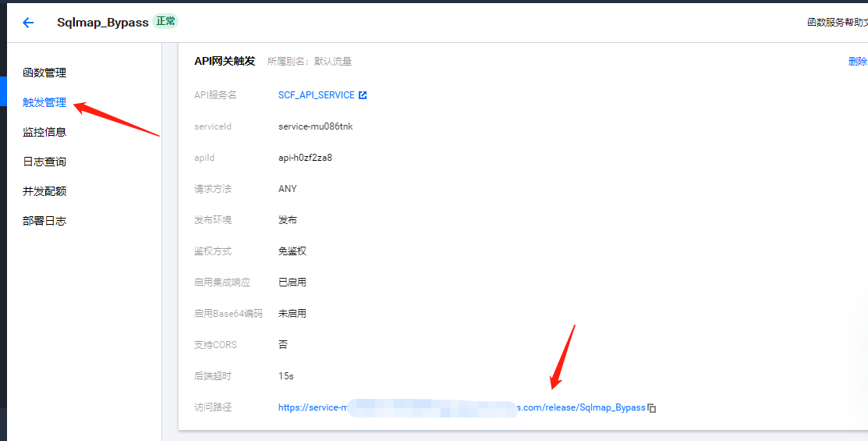Click the Sqlmap_Bypass function title
The image size is (868, 441).
(x=102, y=22)
